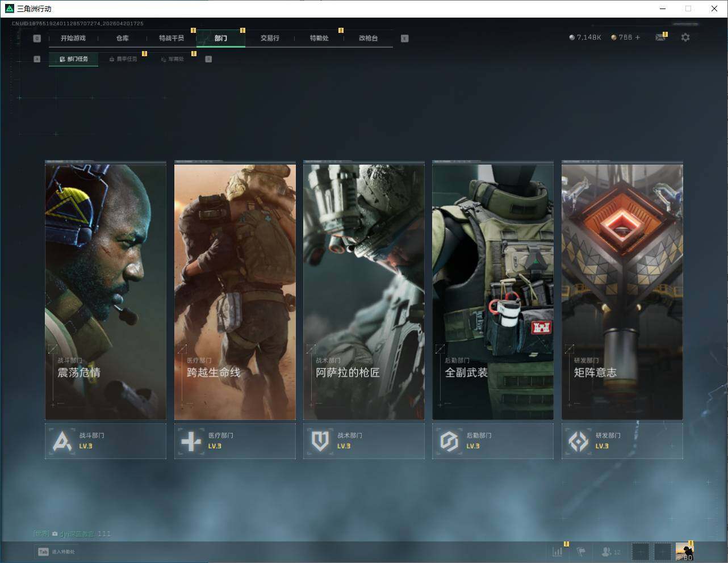Image resolution: width=728 pixels, height=563 pixels.
Task: Switch to the 改枪台 tab
Action: point(368,38)
